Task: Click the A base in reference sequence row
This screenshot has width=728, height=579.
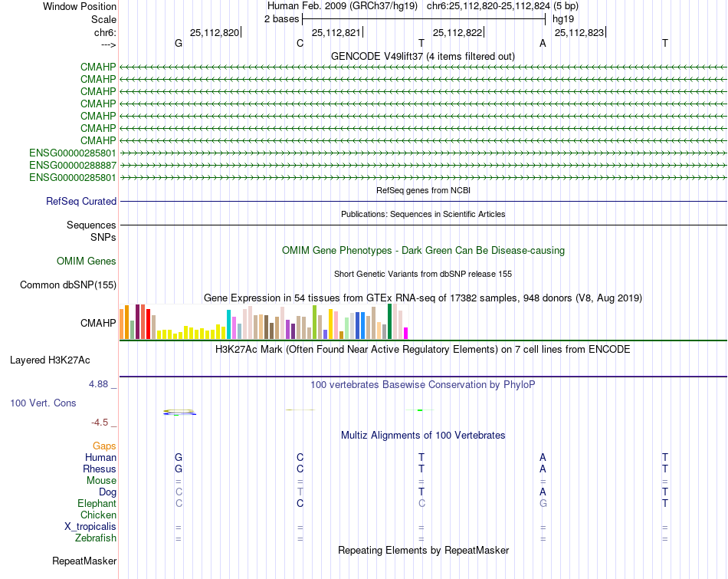Action: point(543,43)
